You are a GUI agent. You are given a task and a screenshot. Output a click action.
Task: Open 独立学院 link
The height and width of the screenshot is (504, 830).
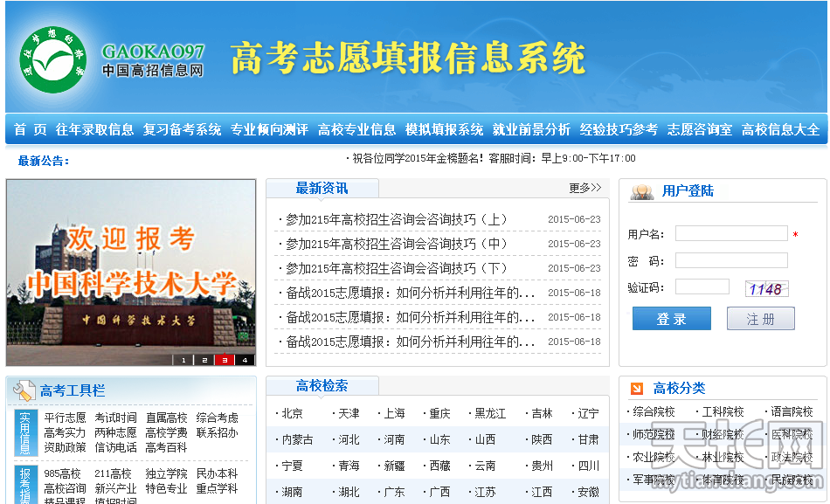tap(167, 473)
